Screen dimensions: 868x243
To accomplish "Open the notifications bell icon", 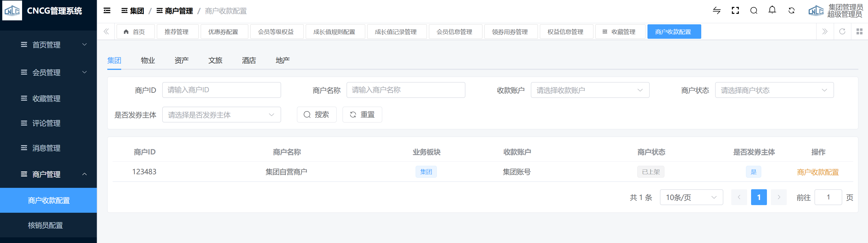I will tap(772, 10).
